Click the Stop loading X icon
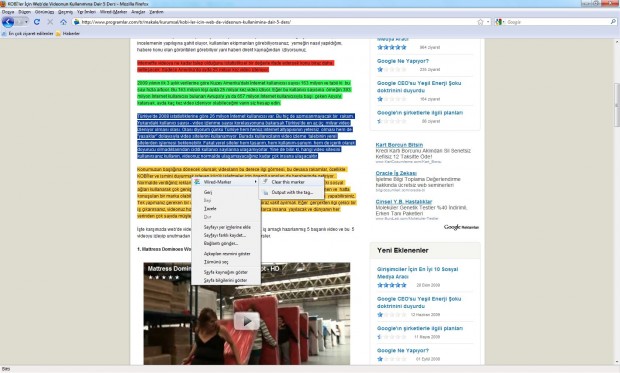 (50, 22)
